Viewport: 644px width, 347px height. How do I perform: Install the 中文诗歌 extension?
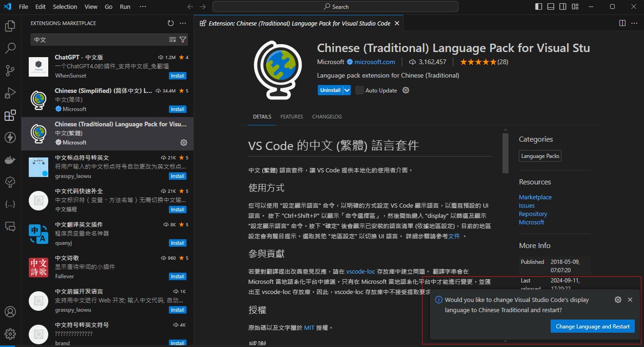coord(177,276)
